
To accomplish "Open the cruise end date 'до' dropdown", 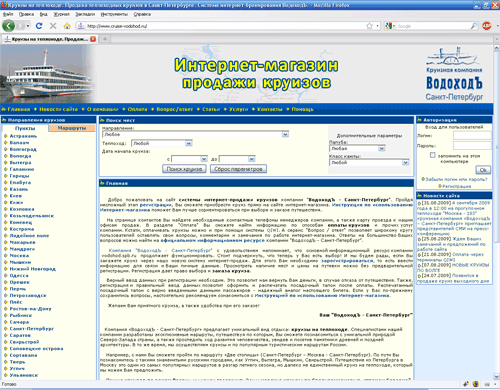I will 252,159.
